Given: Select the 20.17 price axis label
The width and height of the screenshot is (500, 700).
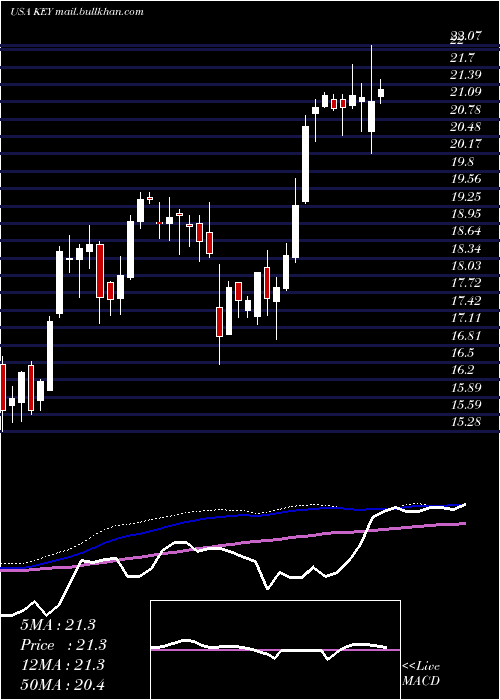Looking at the screenshot, I should 466,144.
